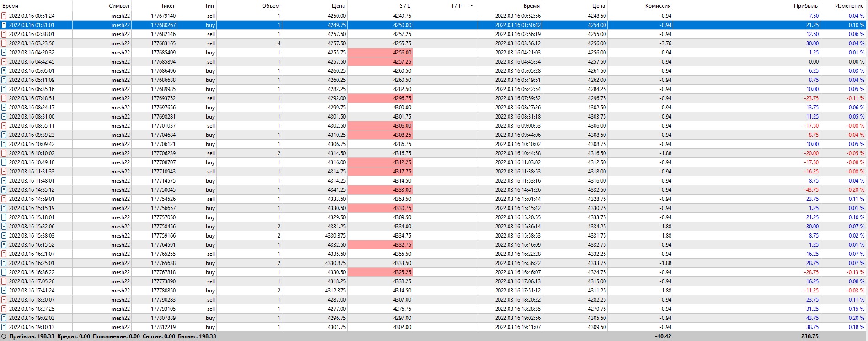The height and width of the screenshot is (341, 868).
Task: Select ticket 177679140 cell
Action: 163,16
